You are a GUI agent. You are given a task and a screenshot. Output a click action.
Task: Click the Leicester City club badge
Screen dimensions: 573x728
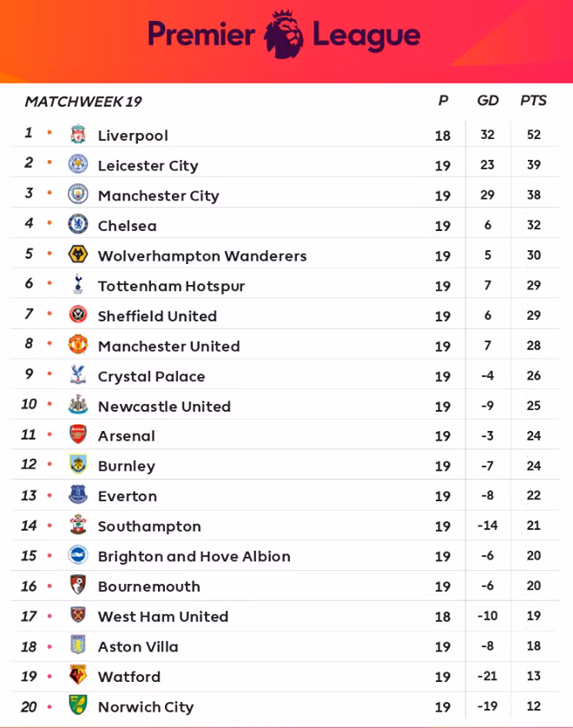pos(78,164)
